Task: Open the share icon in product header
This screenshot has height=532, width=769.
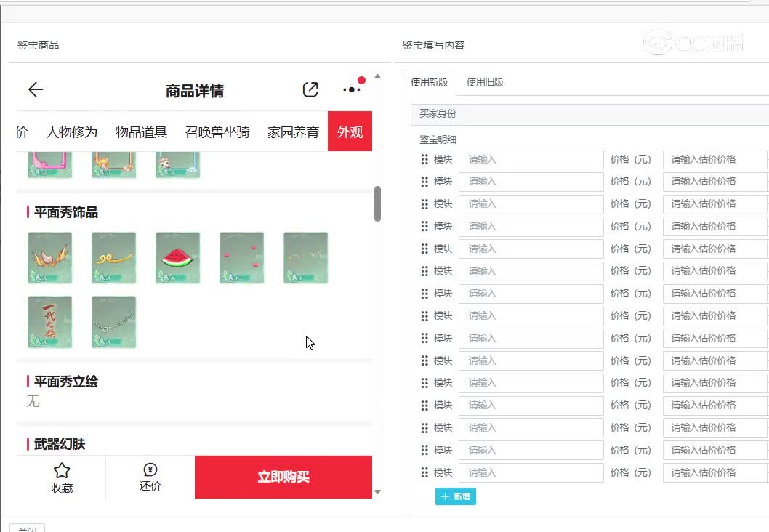Action: (x=310, y=89)
